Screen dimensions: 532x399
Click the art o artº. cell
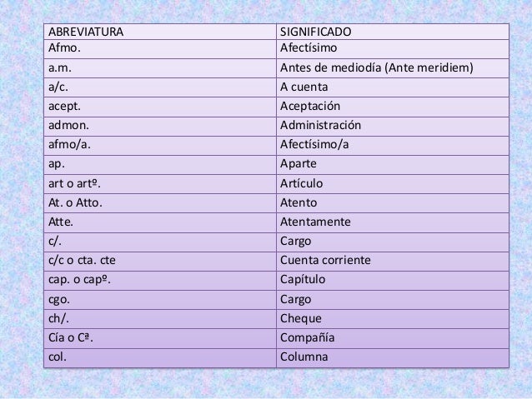[160, 184]
